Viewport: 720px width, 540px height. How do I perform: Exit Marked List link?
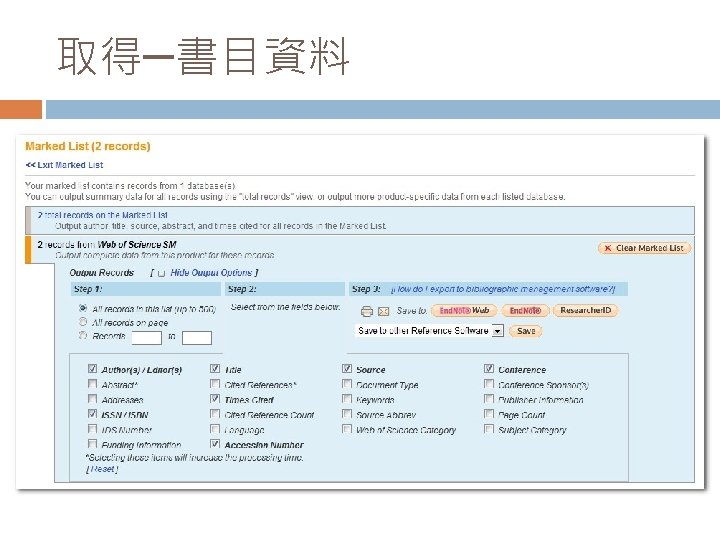pyautogui.click(x=64, y=165)
